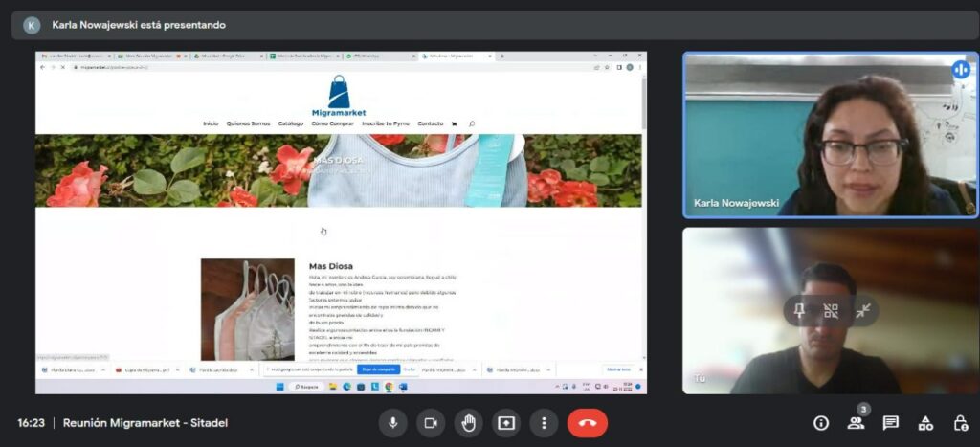Minimize your self-view tile
Screen dimensions: 980x447
pyautogui.click(x=863, y=310)
